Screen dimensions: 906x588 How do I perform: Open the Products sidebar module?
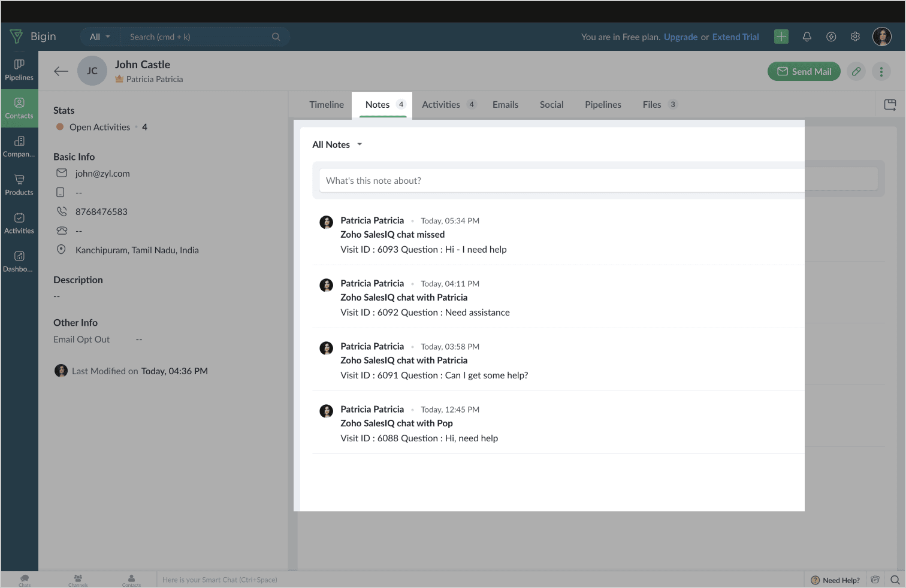[19, 185]
